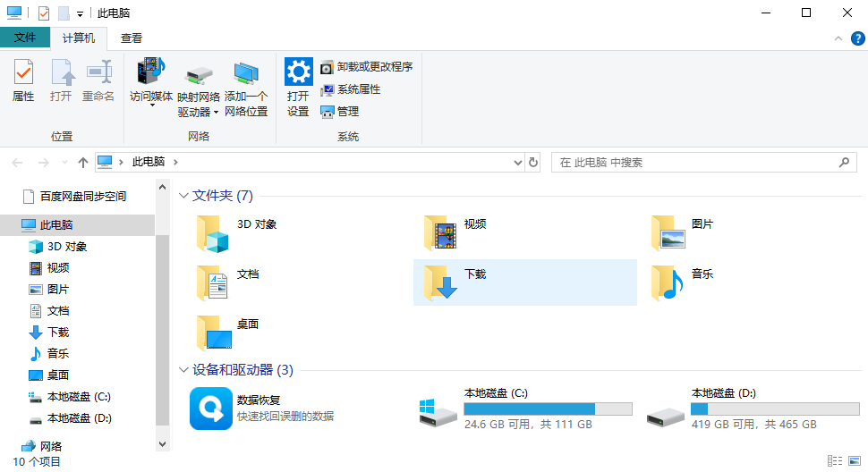Screen dimensions: 868x472
Task: Open the recent locations dropdown arrow
Action: pos(64,163)
